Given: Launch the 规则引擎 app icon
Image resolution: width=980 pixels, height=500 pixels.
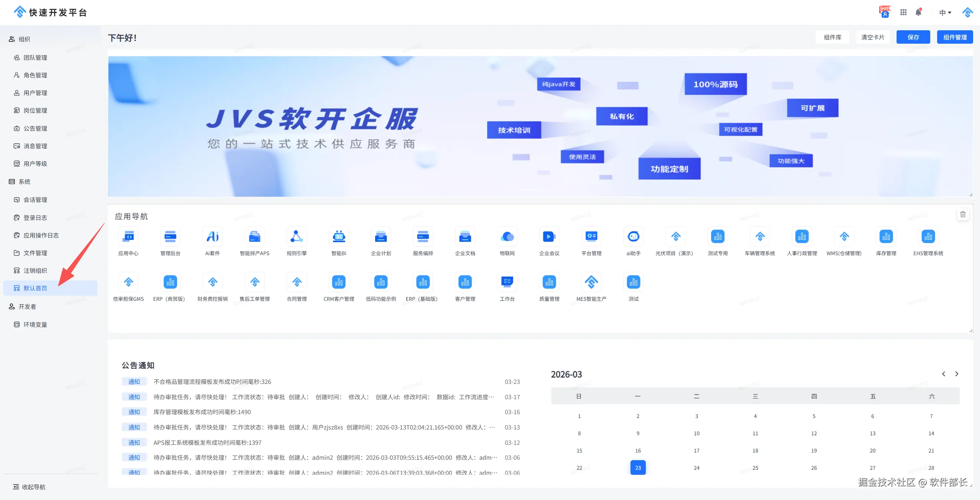Looking at the screenshot, I should point(297,237).
